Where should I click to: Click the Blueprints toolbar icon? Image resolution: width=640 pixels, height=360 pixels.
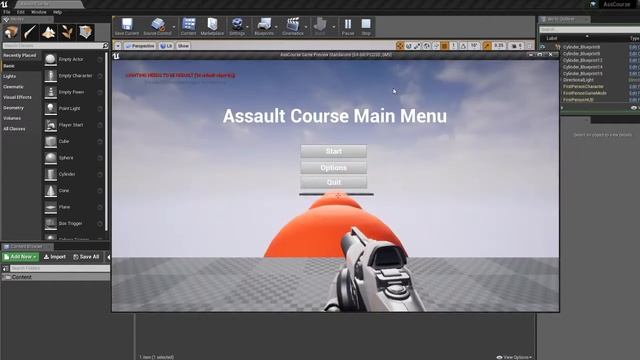264,24
